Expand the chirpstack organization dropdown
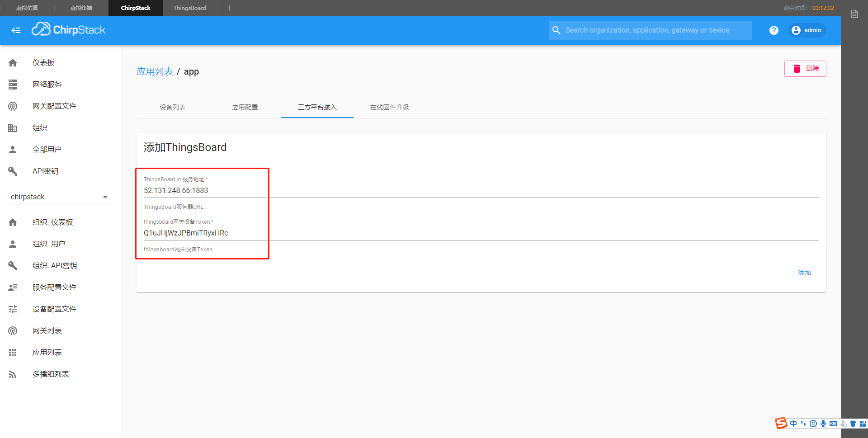The height and width of the screenshot is (438, 868). tap(105, 197)
